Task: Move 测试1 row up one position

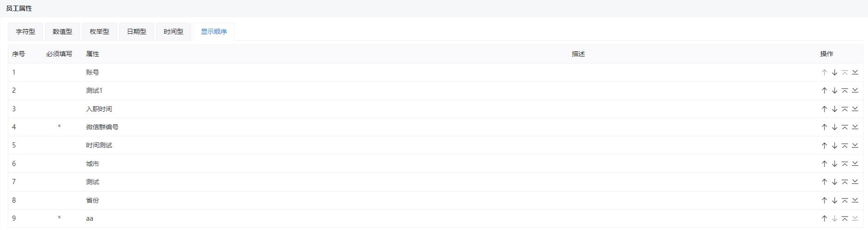Action: click(x=824, y=90)
